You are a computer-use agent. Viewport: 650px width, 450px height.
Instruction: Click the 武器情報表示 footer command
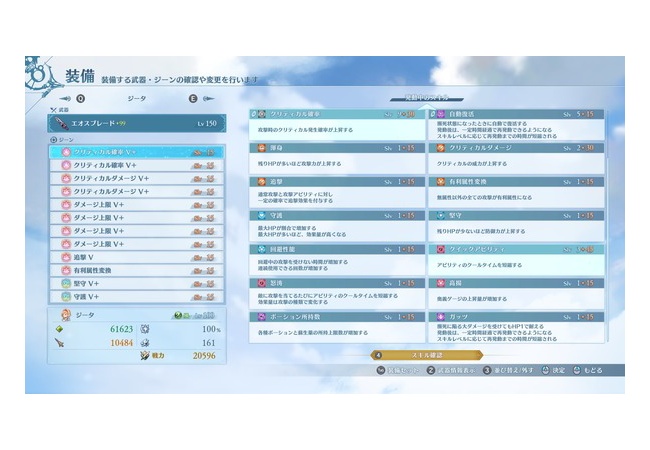click(451, 370)
